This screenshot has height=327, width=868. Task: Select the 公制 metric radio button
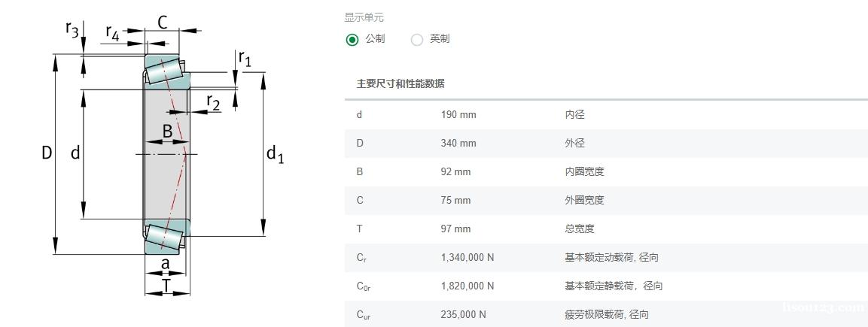[352, 40]
